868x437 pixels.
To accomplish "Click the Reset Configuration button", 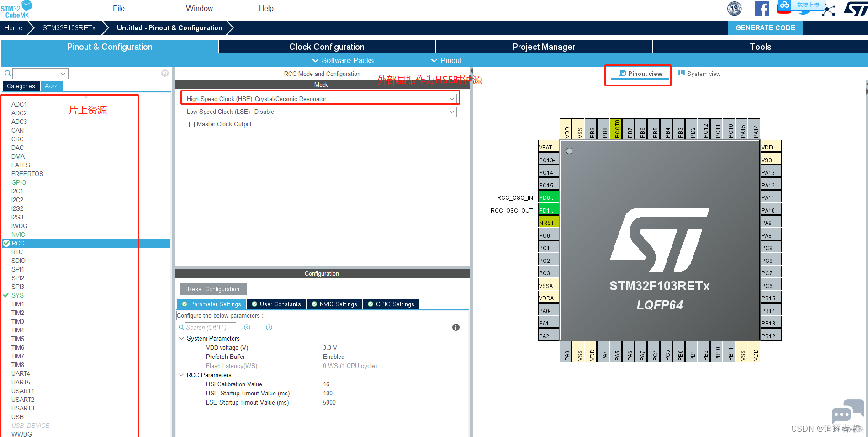I will (213, 289).
